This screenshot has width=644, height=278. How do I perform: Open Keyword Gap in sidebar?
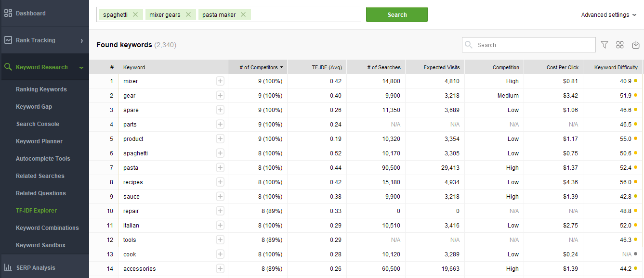[x=34, y=107]
